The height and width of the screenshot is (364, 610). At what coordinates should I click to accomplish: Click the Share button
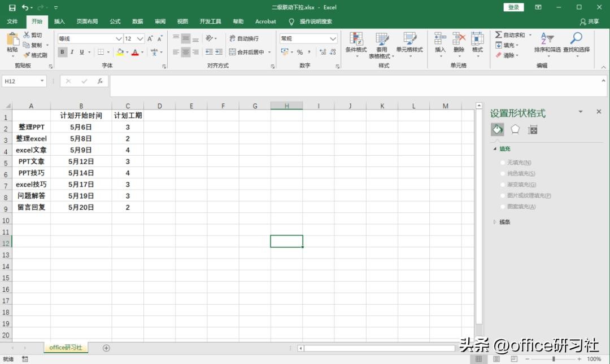coord(590,21)
